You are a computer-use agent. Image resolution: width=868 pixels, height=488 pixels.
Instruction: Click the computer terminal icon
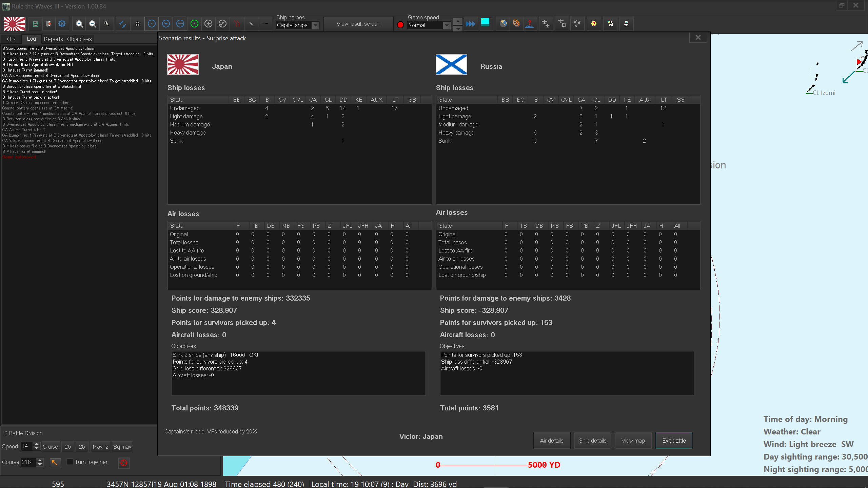pos(626,24)
